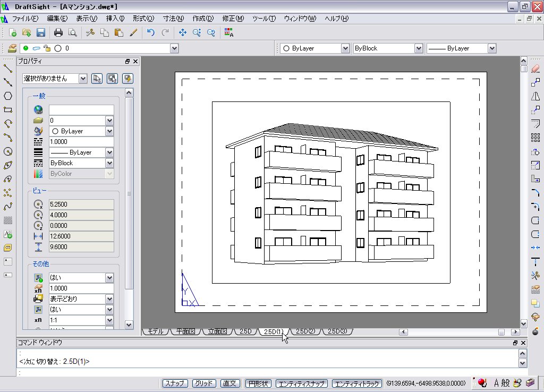Select the Line drawing tool
Image resolution: width=544 pixels, height=392 pixels.
point(7,69)
